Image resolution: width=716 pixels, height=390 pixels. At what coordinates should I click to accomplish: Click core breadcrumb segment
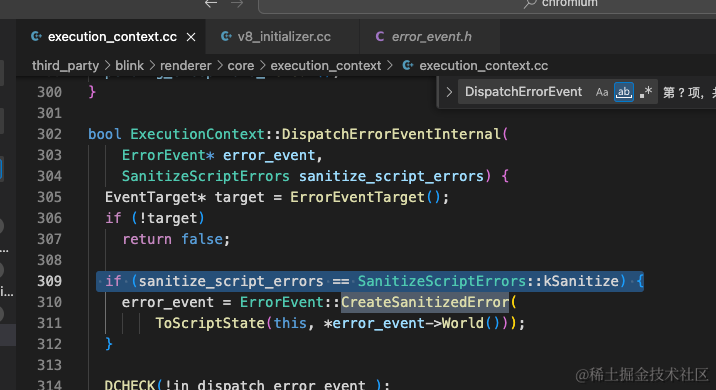click(241, 66)
